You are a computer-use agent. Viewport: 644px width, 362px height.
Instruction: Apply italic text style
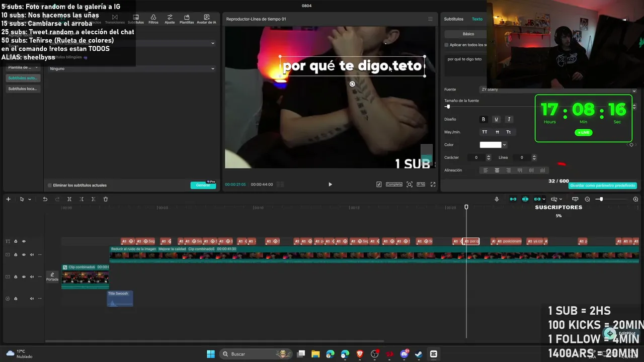(x=509, y=119)
